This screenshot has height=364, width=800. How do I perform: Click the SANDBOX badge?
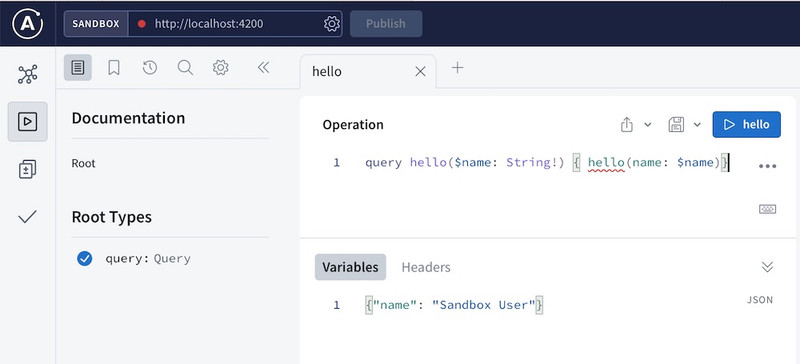pos(96,24)
